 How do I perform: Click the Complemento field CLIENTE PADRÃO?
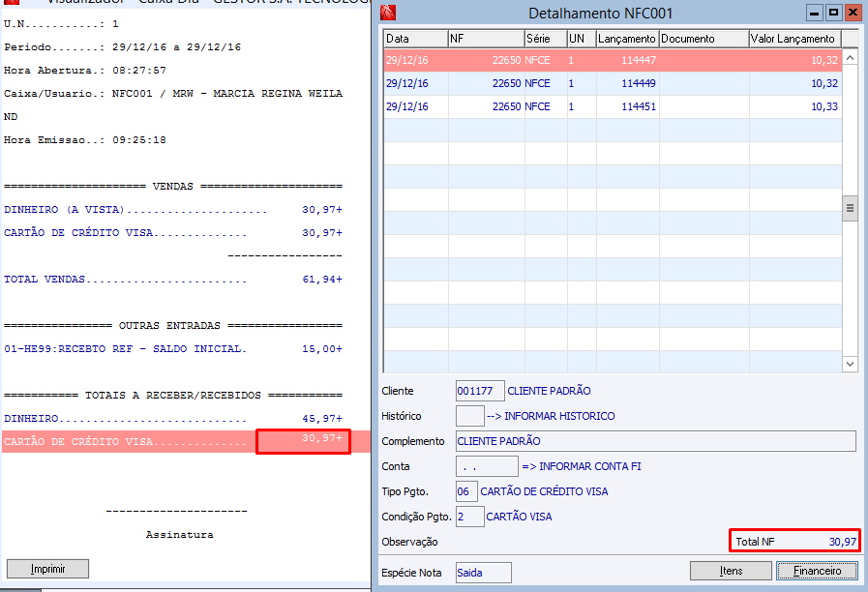click(656, 441)
